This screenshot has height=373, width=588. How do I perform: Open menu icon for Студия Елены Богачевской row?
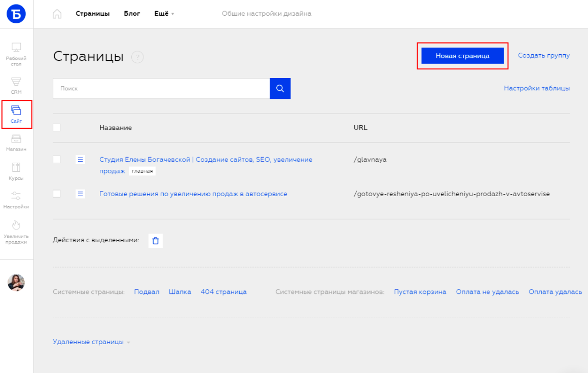click(80, 160)
